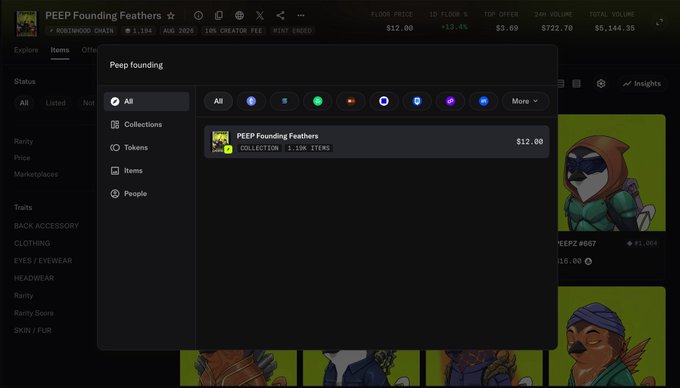Click the PEEPZ #667 item title
This screenshot has height=388, width=680.
(576, 244)
